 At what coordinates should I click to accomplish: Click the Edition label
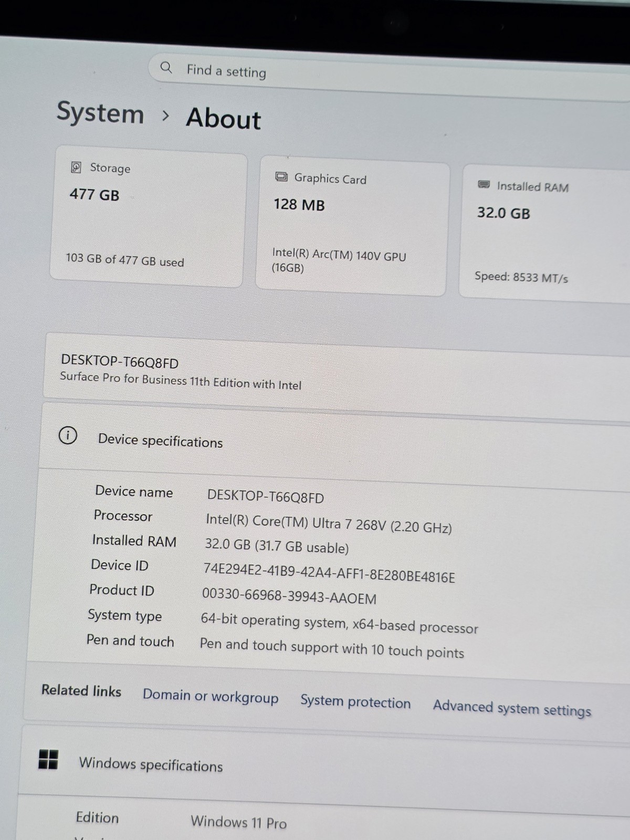click(x=97, y=817)
